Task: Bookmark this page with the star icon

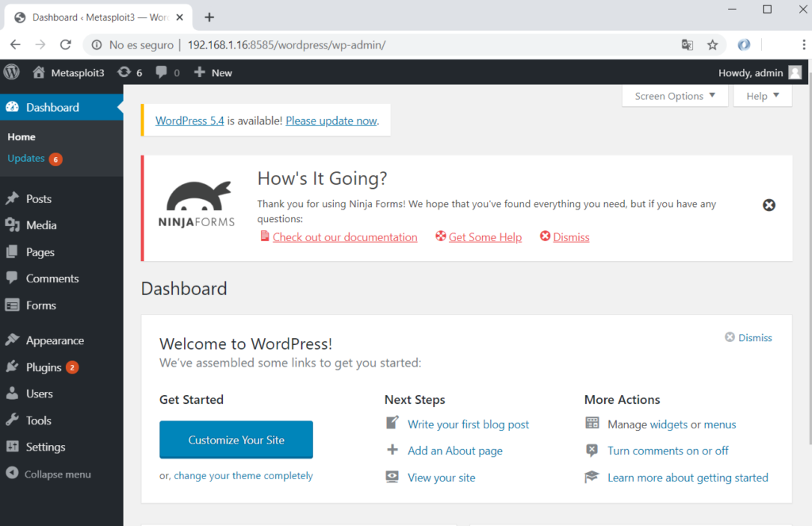Action: 713,45
